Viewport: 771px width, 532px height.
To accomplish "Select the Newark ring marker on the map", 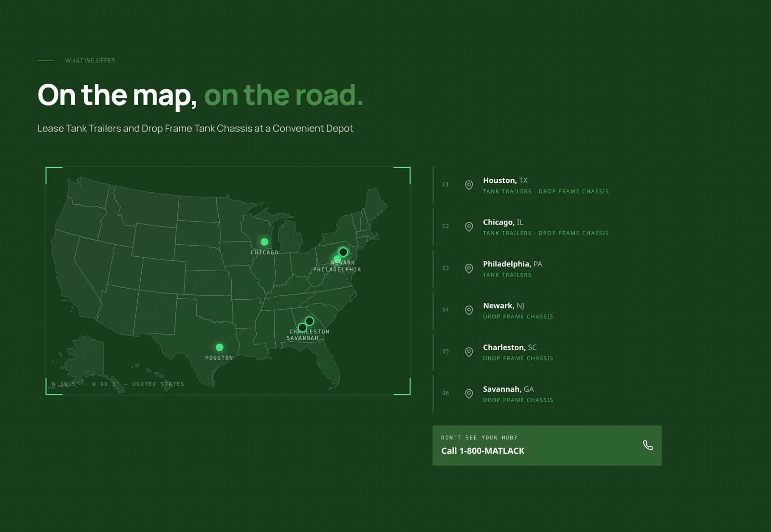I will tap(343, 252).
